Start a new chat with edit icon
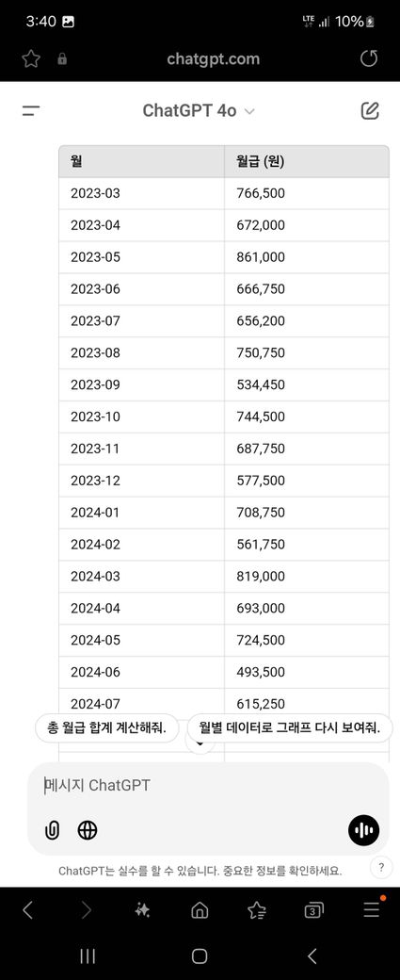400x980 pixels. click(370, 111)
